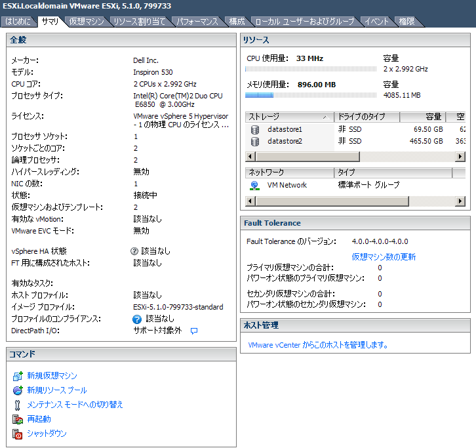Click the ESXi-5.1.0-799733-standard image profile value
The width and height of the screenshot is (476, 448).
point(178,308)
